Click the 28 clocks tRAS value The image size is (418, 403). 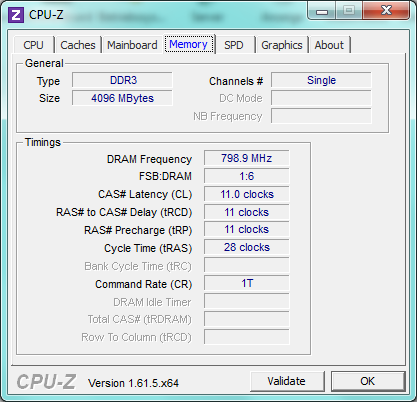coord(247,247)
